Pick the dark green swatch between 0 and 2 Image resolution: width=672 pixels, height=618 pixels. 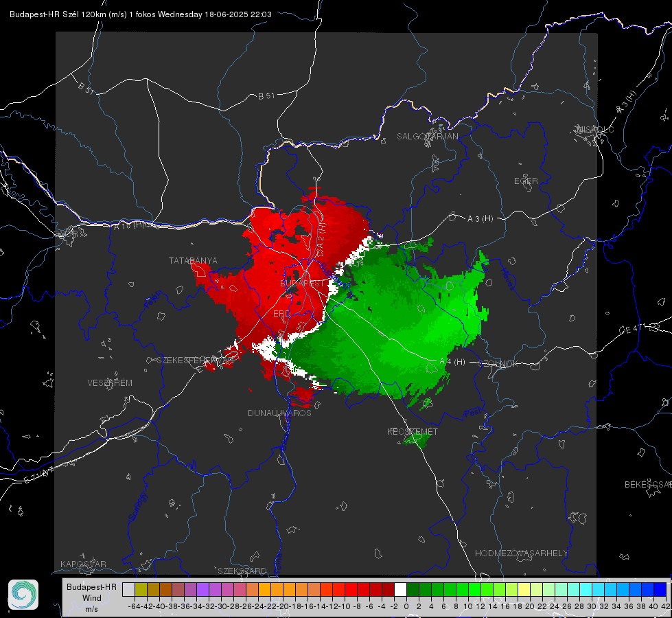[x=413, y=589]
